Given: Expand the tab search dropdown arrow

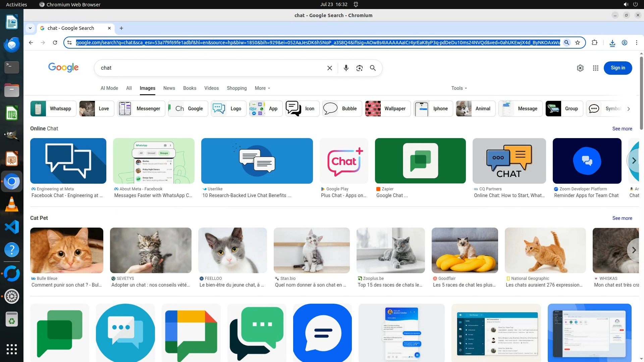Looking at the screenshot, I should point(30,28).
